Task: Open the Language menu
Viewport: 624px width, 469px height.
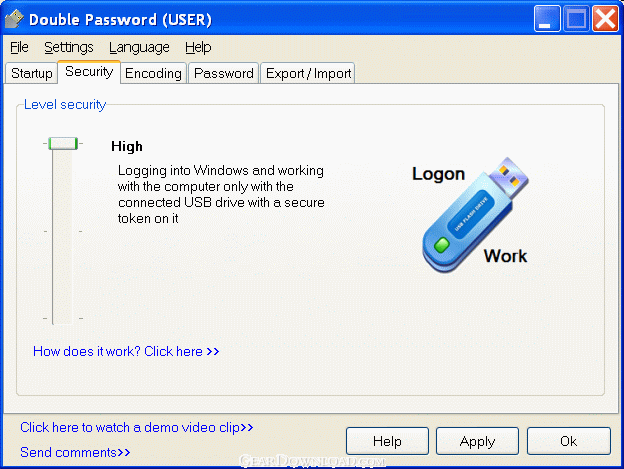Action: click(139, 47)
